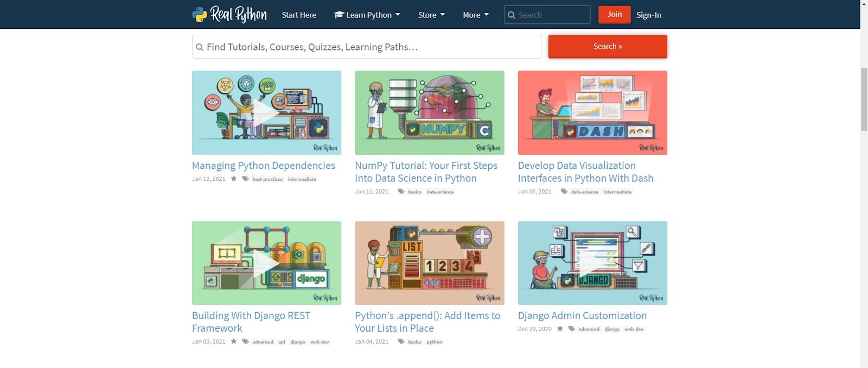Select data-science tag under NumPy Tutorial
The width and height of the screenshot is (868, 368).
pos(440,192)
